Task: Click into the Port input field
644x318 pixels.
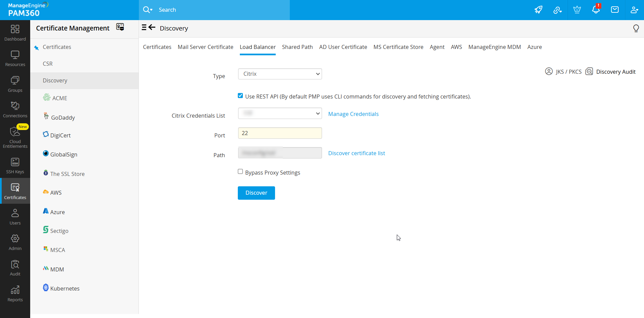Action: [280, 133]
